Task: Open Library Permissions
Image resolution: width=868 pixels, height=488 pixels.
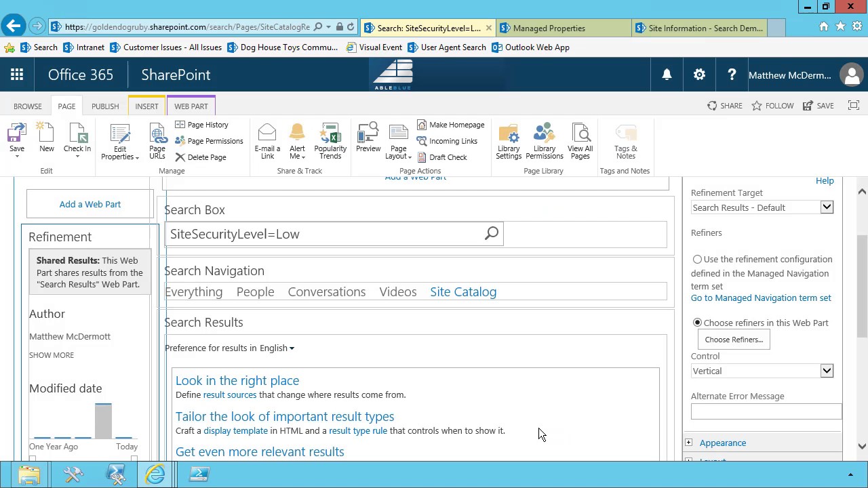Action: pyautogui.click(x=545, y=142)
